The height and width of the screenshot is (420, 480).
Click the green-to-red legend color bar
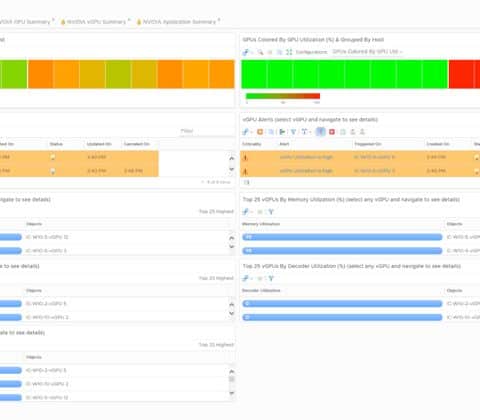(x=283, y=96)
